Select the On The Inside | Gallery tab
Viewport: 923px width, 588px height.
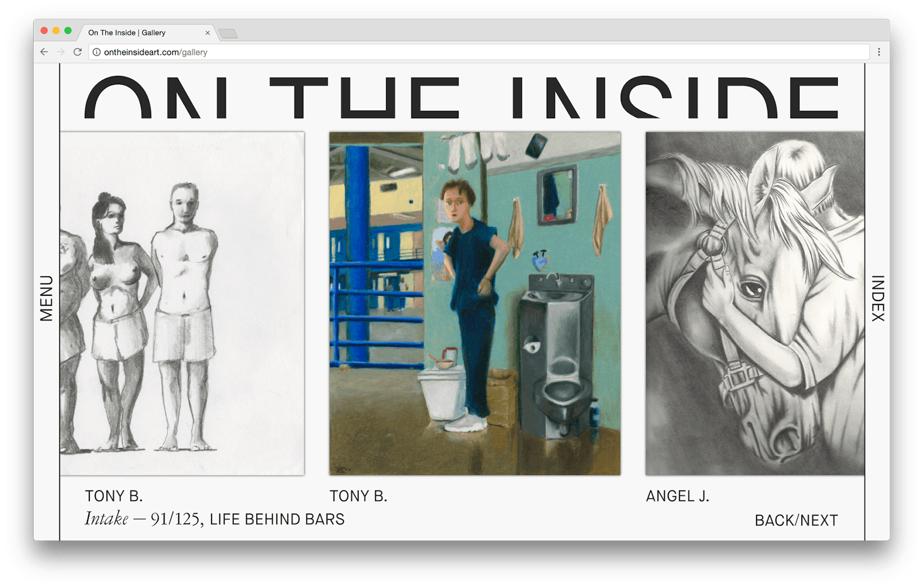coord(135,33)
